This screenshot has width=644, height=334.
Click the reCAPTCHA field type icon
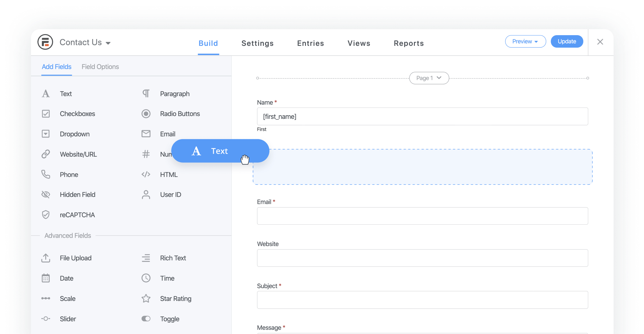click(47, 215)
